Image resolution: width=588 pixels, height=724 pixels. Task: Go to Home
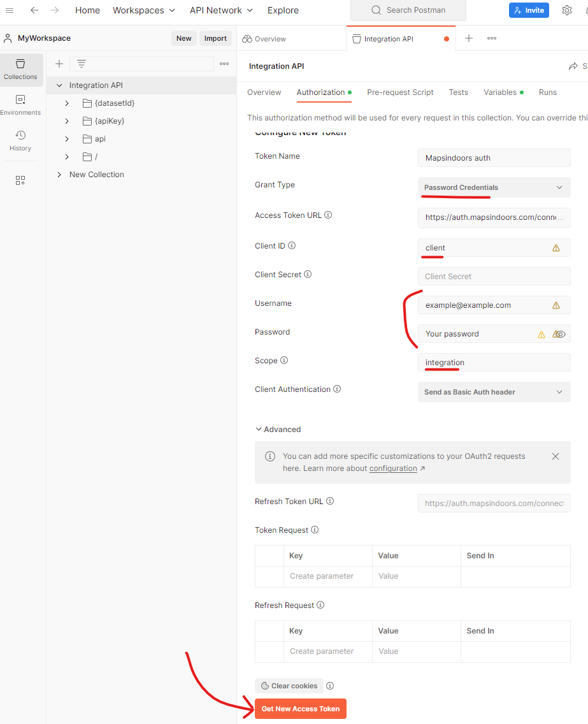tap(88, 10)
